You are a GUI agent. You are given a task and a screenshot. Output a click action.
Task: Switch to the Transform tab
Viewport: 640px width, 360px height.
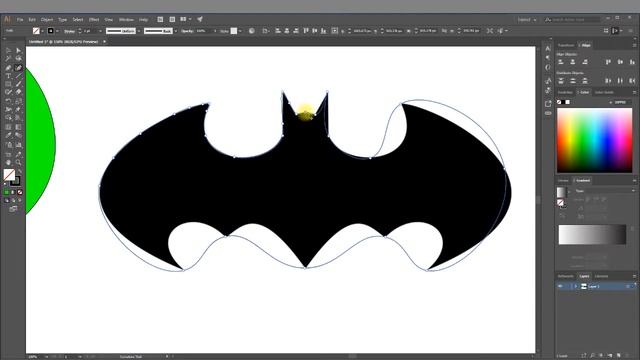tap(566, 45)
